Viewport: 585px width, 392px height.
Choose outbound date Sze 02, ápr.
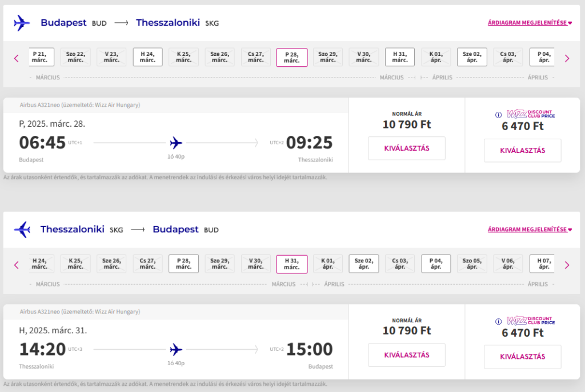[472, 57]
